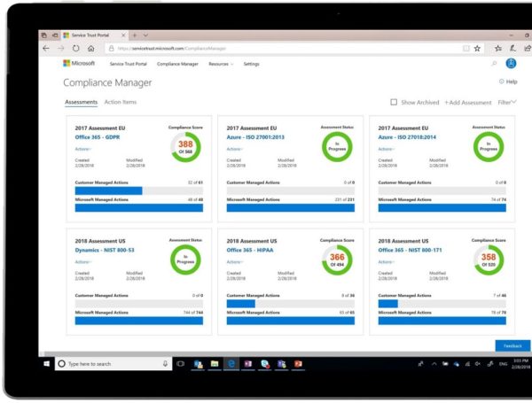This screenshot has width=532, height=403.
Task: Click the browser forward arrow
Action: coord(61,49)
